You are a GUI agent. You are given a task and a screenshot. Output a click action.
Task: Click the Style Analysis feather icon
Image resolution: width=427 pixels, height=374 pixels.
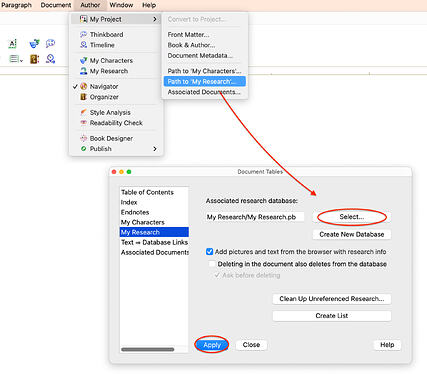coord(83,112)
